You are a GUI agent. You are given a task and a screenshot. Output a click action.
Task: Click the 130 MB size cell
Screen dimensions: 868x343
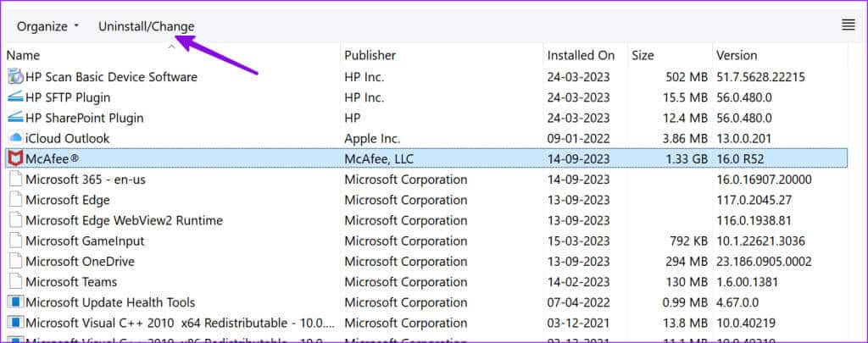[x=687, y=281]
